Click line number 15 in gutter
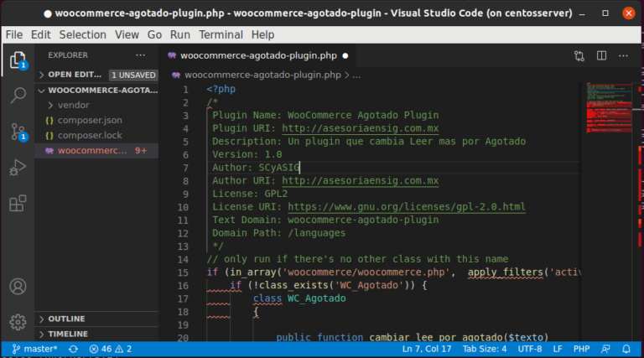Image resolution: width=644 pixels, height=358 pixels. [183, 272]
